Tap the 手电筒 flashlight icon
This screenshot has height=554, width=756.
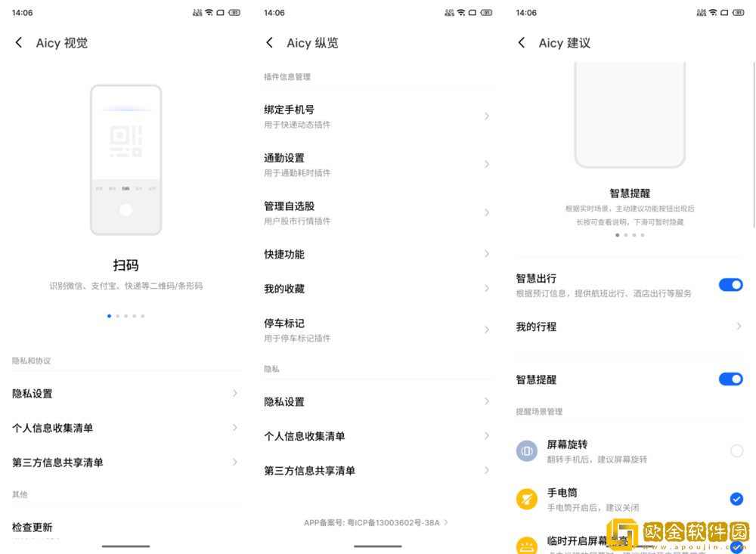coord(527,499)
